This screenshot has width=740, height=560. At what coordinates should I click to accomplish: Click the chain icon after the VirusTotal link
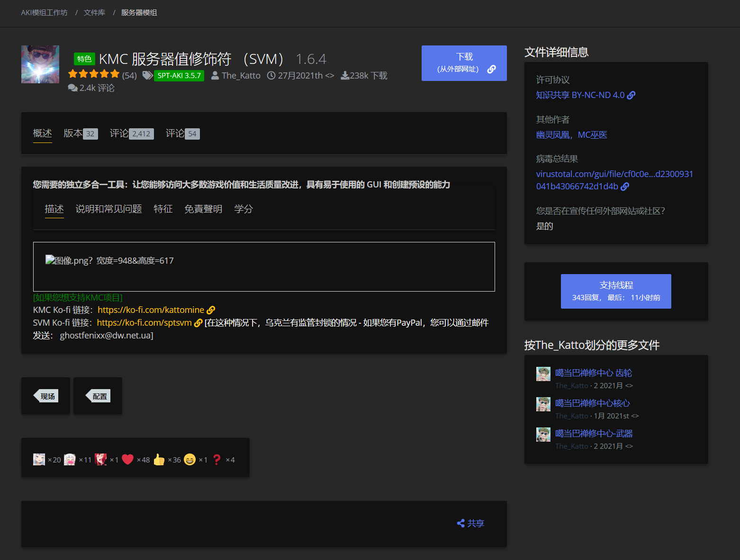625,187
